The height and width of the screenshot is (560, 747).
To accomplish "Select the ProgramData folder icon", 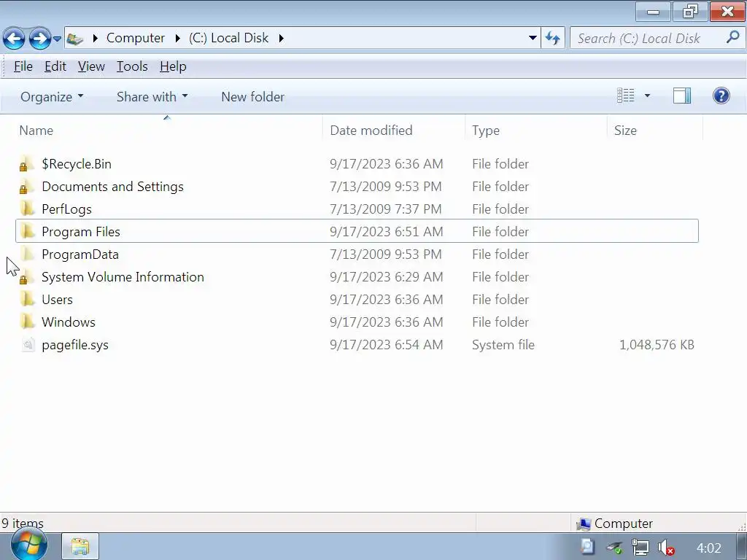I will (x=27, y=254).
